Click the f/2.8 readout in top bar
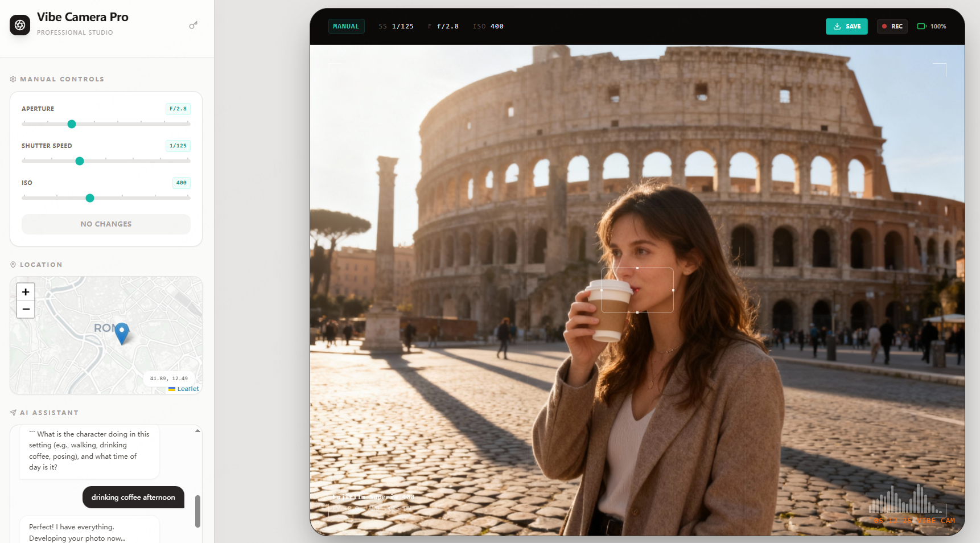980x543 pixels. coord(443,26)
